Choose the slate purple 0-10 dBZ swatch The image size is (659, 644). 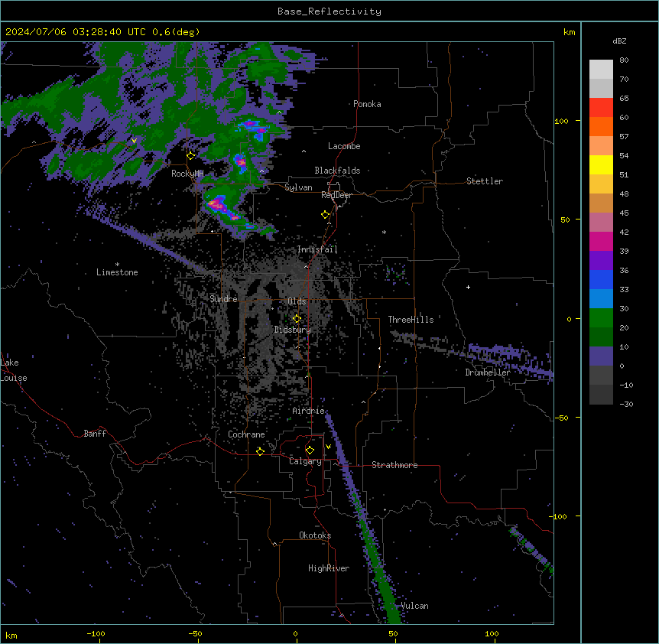(x=601, y=356)
